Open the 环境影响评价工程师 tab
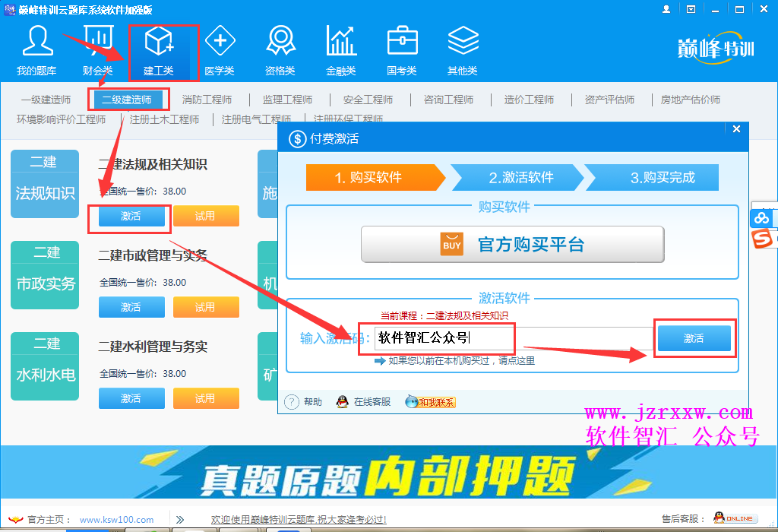778x532 pixels. click(x=61, y=119)
